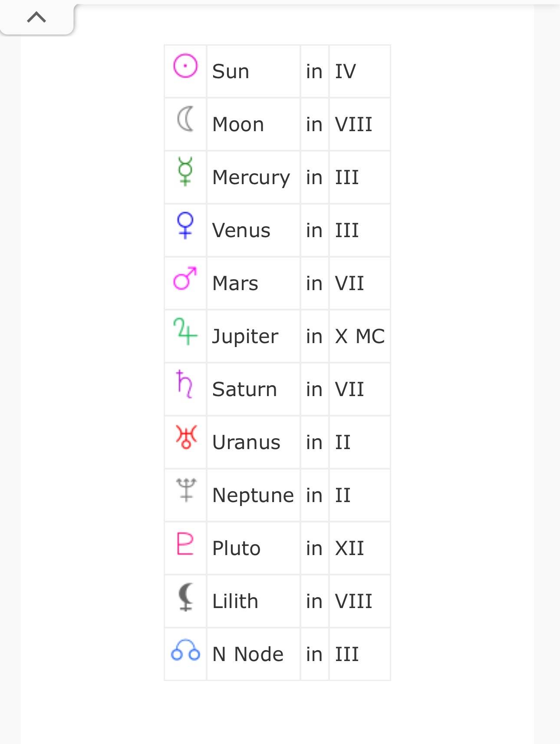The image size is (560, 744).
Task: Click the Lilith black moon icon
Action: pos(186,597)
